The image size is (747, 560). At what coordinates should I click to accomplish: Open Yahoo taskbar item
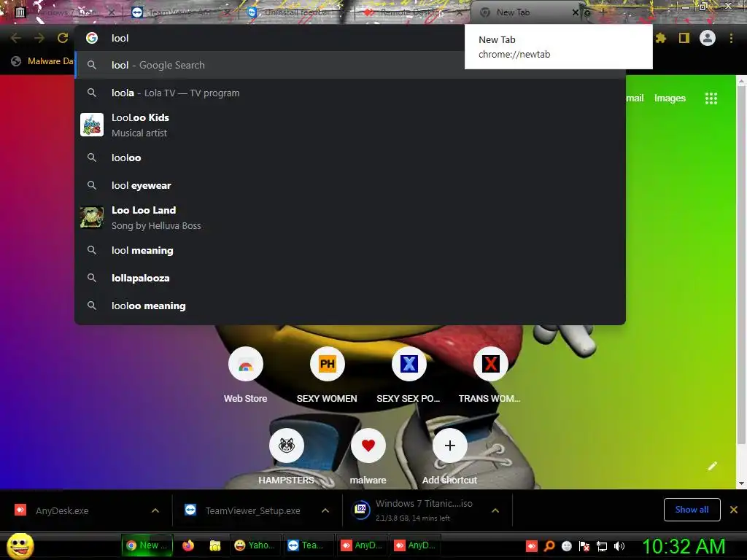pos(255,545)
